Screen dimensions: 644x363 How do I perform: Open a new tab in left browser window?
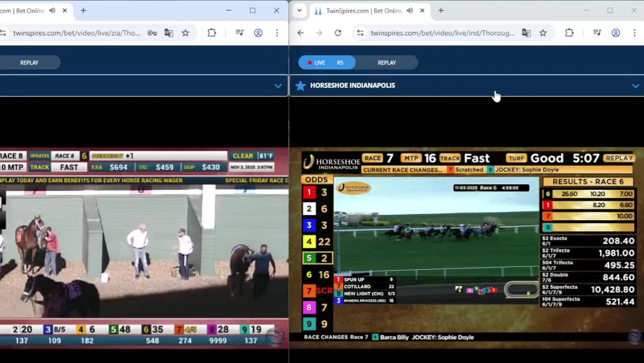tap(83, 11)
